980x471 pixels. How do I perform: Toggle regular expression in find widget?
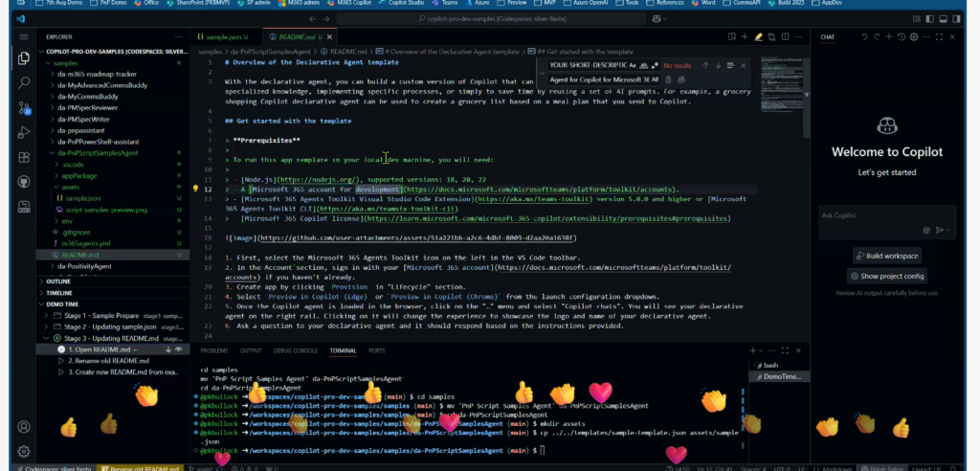coord(655,65)
